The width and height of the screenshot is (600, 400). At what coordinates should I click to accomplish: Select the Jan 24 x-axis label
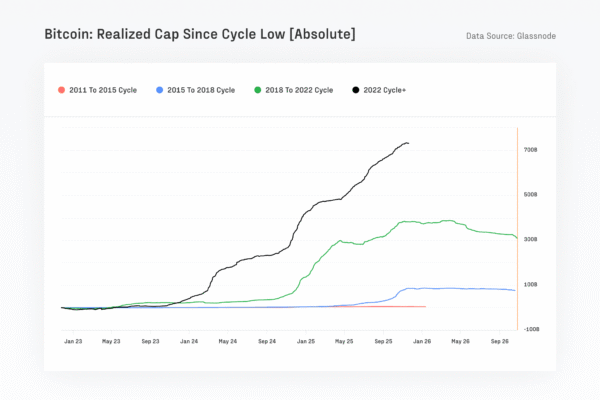[188, 341]
